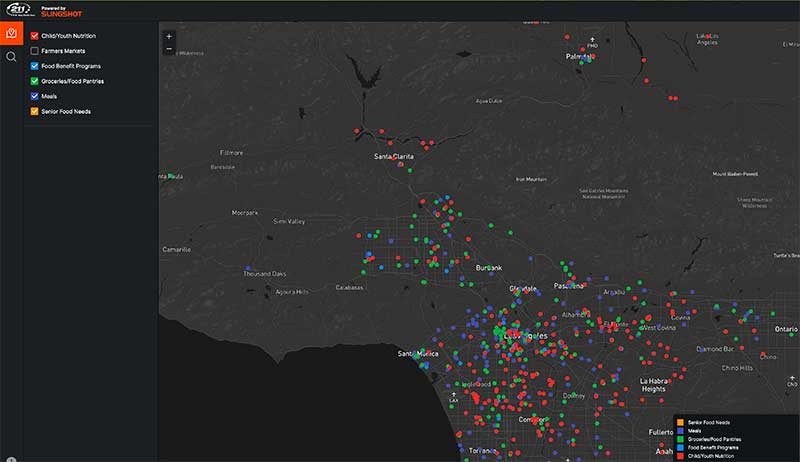
Task: Click the Diamond Bar map label
Action: coord(715,349)
